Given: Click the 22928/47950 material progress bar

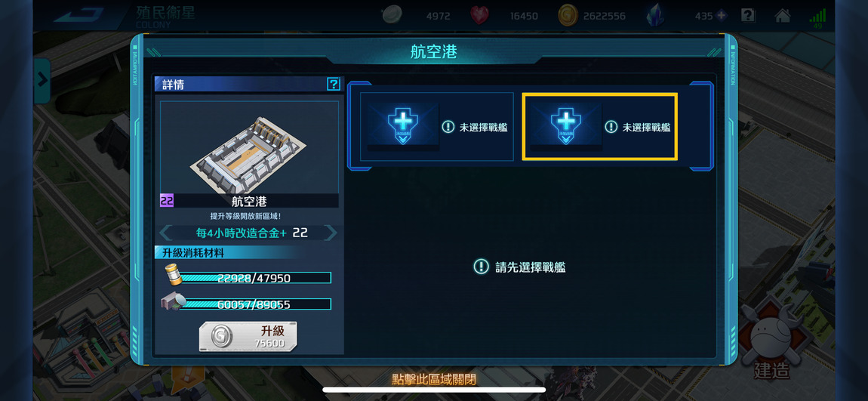Looking at the screenshot, I should [255, 277].
